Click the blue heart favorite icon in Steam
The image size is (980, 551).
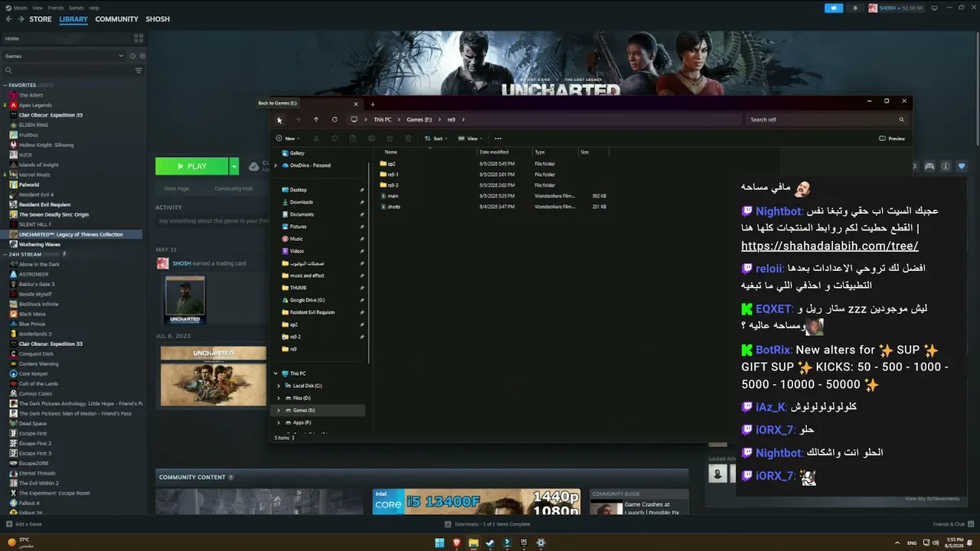tap(962, 166)
